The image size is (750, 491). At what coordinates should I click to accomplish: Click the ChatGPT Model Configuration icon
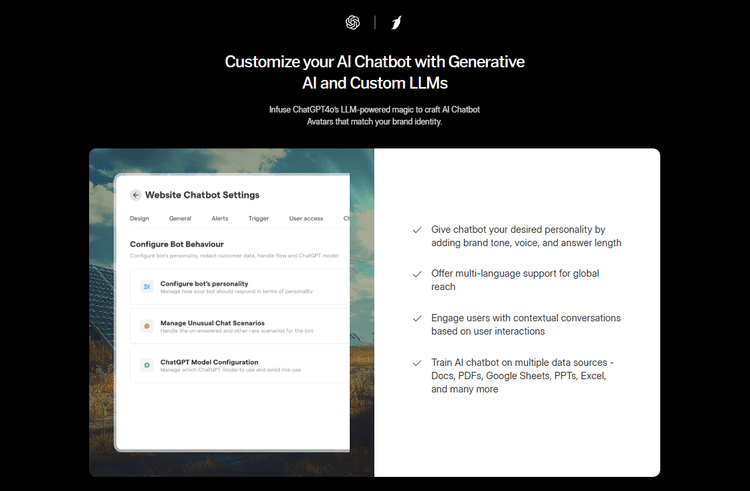[147, 365]
